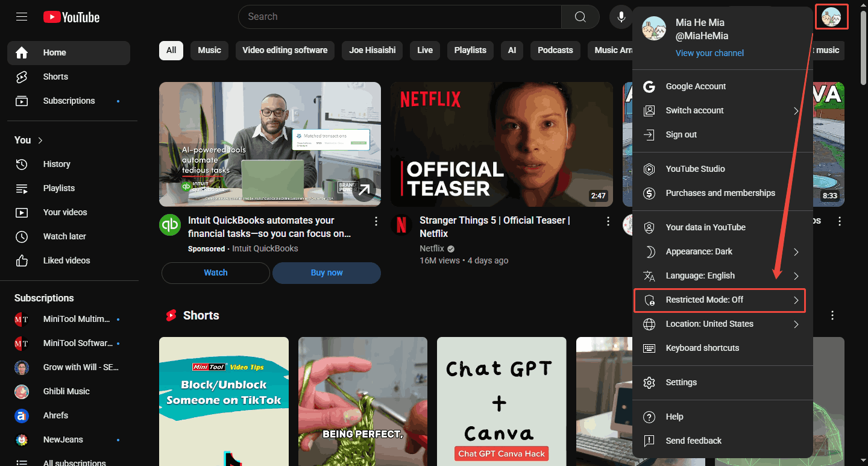Select Sign out from the account menu
The width and height of the screenshot is (868, 466).
point(723,134)
